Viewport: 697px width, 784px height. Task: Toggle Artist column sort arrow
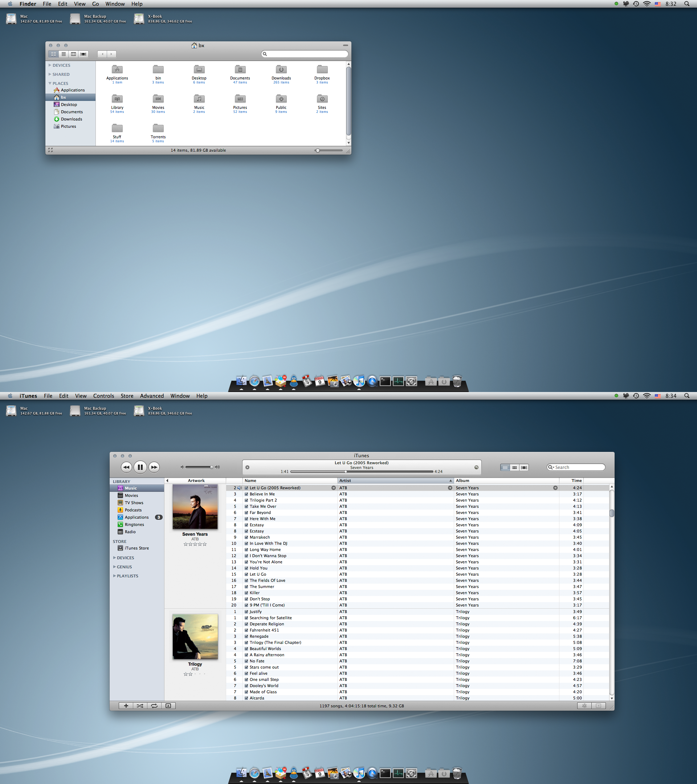451,481
